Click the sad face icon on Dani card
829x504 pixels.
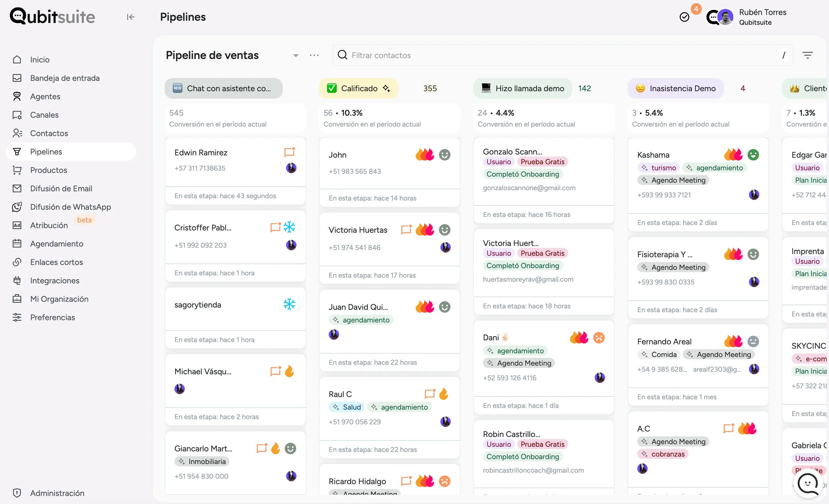[598, 337]
